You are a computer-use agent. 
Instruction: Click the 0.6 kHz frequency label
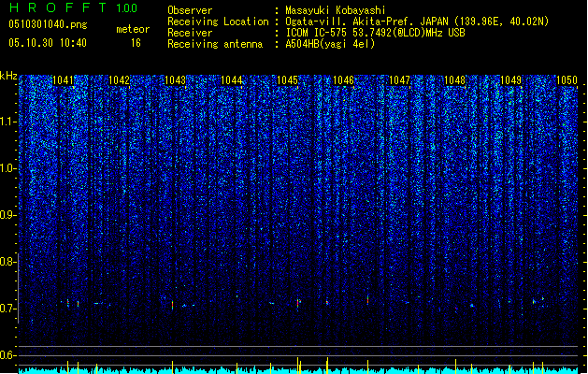click(7, 355)
